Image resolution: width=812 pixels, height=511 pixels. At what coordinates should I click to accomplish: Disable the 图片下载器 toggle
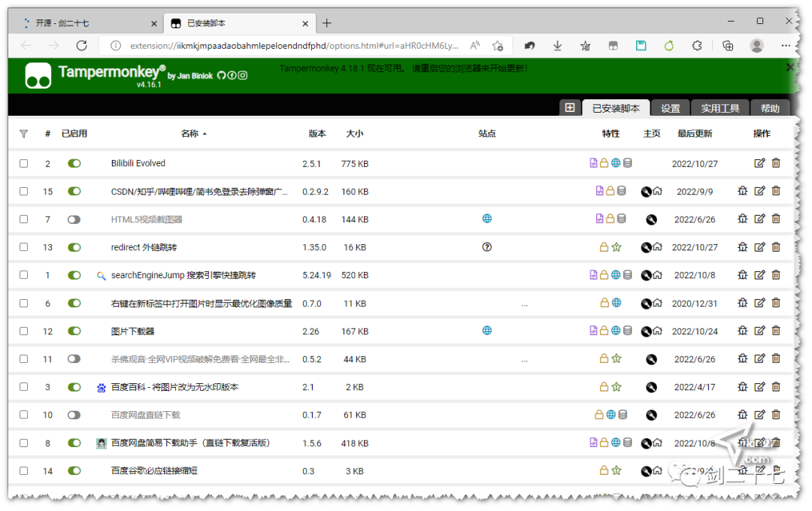tap(74, 331)
